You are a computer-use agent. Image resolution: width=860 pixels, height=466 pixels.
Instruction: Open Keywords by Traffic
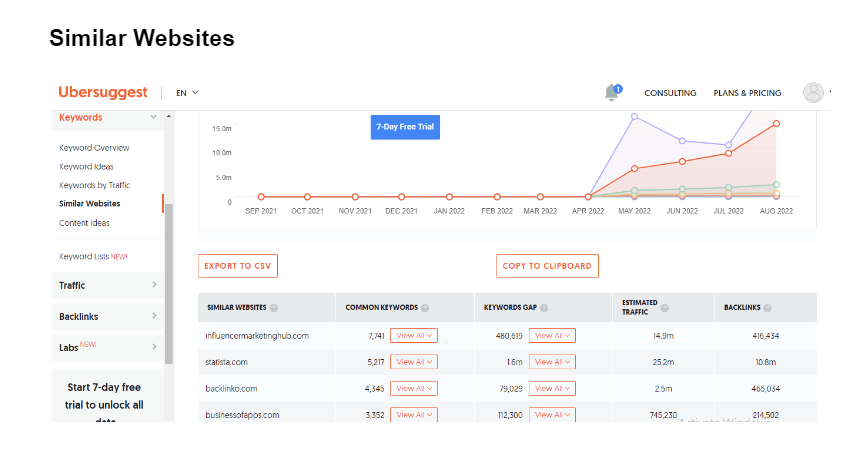click(x=95, y=185)
